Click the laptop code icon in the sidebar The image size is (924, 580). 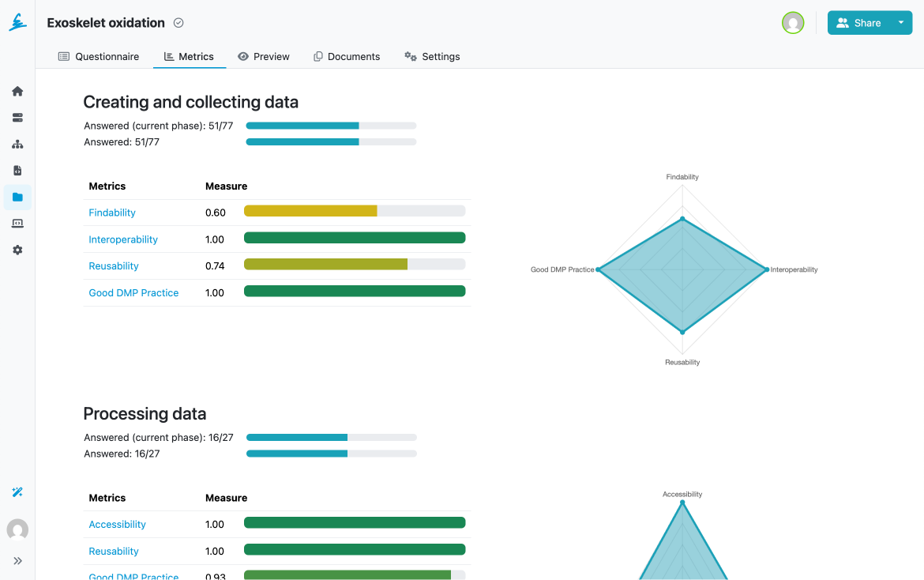pyautogui.click(x=17, y=224)
